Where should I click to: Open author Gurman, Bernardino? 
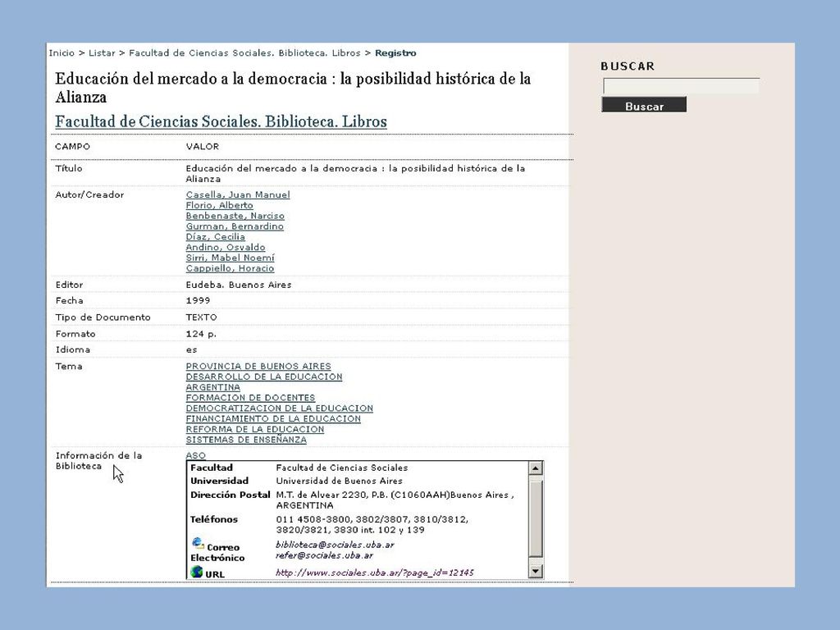235,226
